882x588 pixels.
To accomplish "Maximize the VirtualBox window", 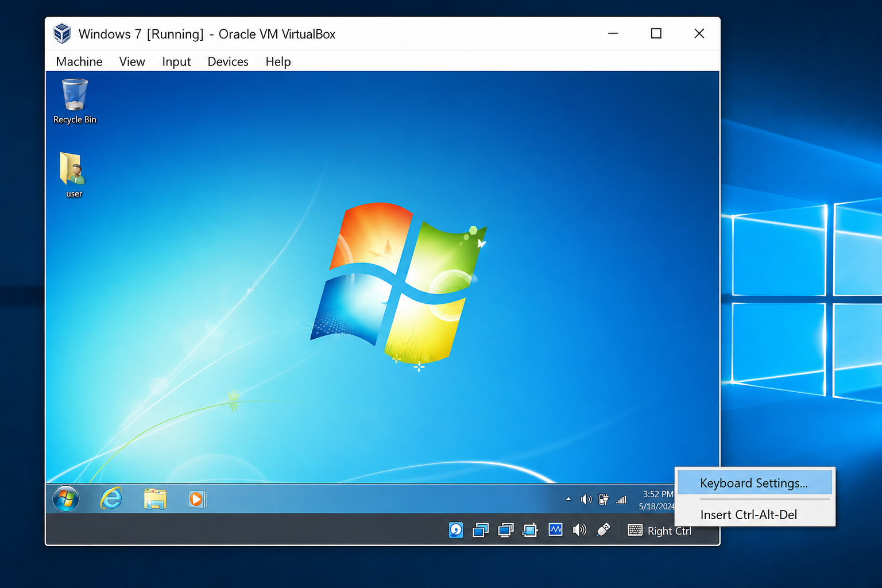I will [x=656, y=33].
